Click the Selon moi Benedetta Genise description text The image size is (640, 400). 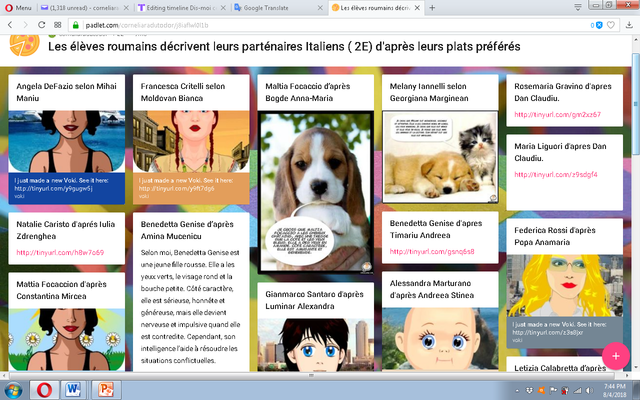[x=191, y=307]
